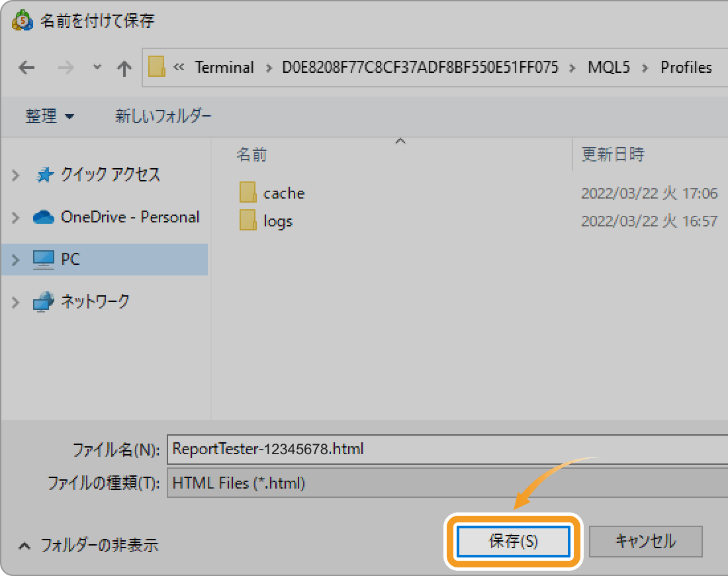The height and width of the screenshot is (576, 728).
Task: Expand the OneDrive - Personal node
Action: click(15, 217)
